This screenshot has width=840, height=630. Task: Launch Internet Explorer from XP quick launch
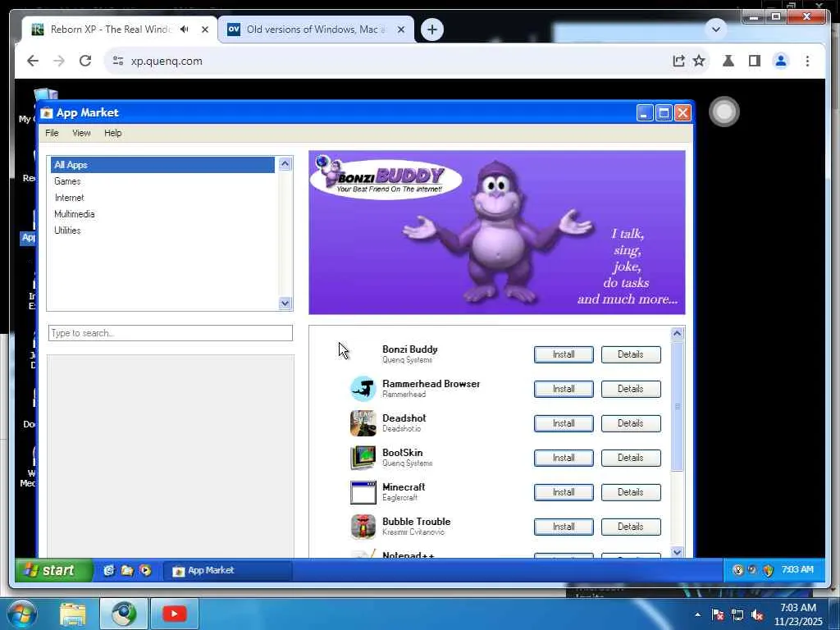(x=109, y=571)
